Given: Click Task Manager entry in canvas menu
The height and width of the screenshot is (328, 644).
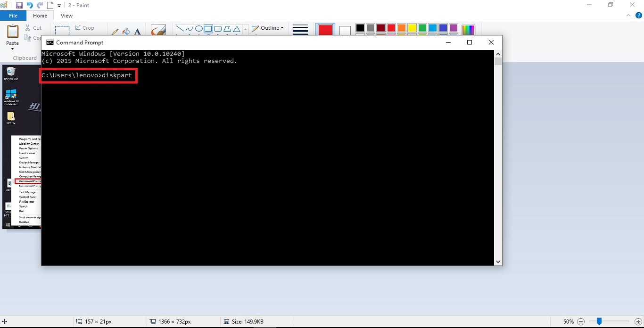Looking at the screenshot, I should click(x=28, y=192).
